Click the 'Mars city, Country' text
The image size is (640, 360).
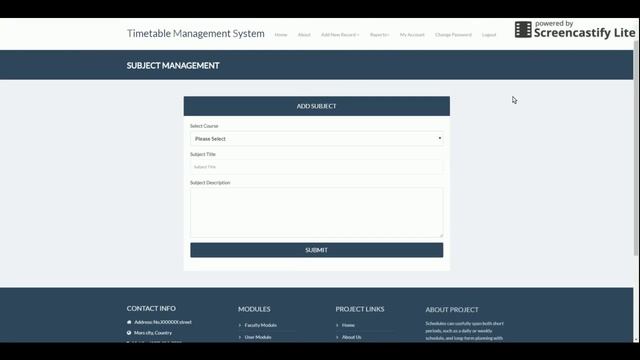click(153, 333)
